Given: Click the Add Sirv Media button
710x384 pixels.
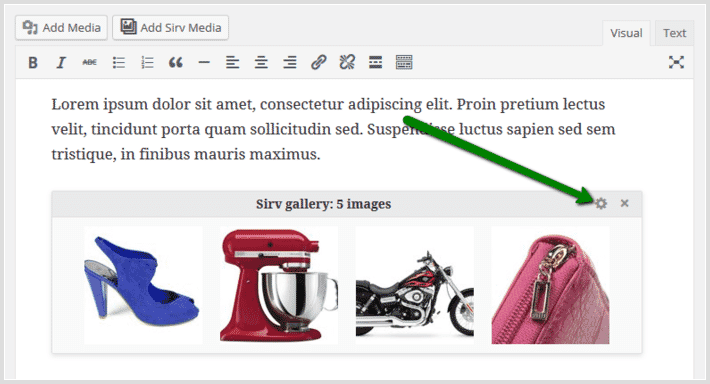Looking at the screenshot, I should [171, 28].
